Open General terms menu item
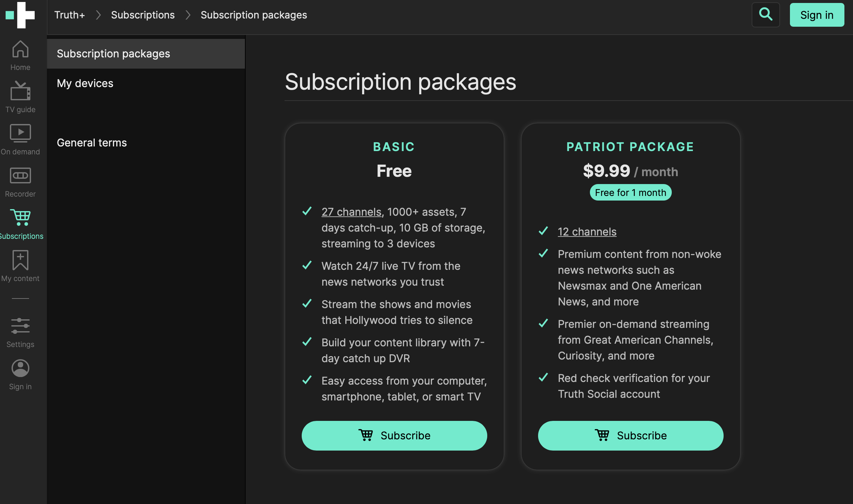The image size is (853, 504). [x=92, y=142]
